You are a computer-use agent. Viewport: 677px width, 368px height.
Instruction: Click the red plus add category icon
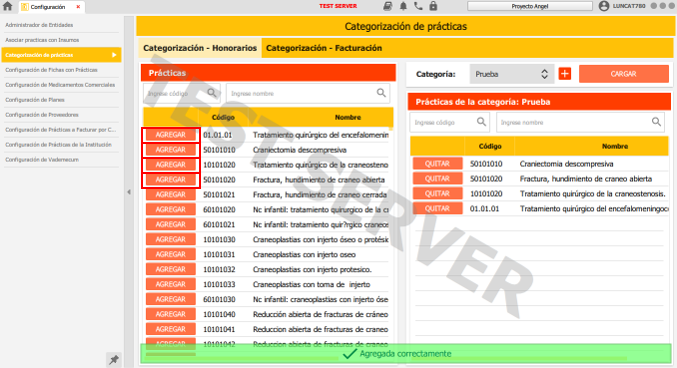click(565, 74)
